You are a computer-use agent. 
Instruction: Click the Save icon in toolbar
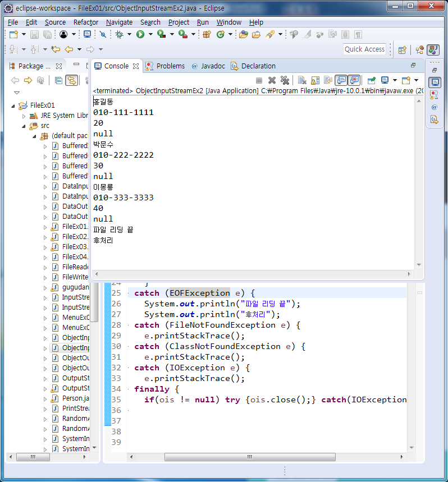click(x=34, y=34)
